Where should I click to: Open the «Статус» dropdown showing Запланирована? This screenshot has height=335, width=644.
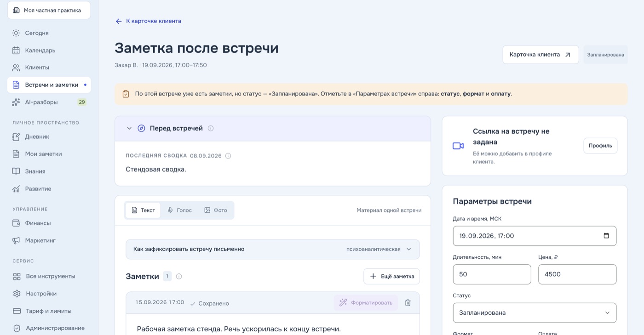click(x=535, y=312)
